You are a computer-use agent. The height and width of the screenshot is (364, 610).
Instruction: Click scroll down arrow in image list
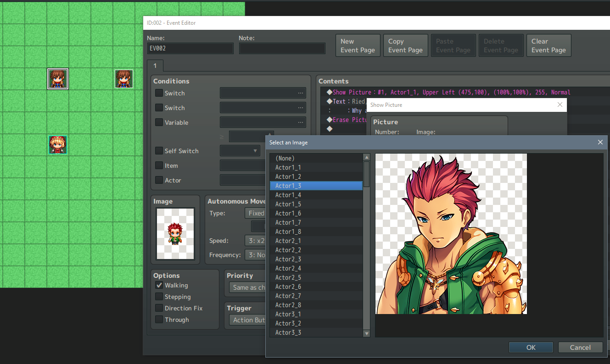pos(366,334)
